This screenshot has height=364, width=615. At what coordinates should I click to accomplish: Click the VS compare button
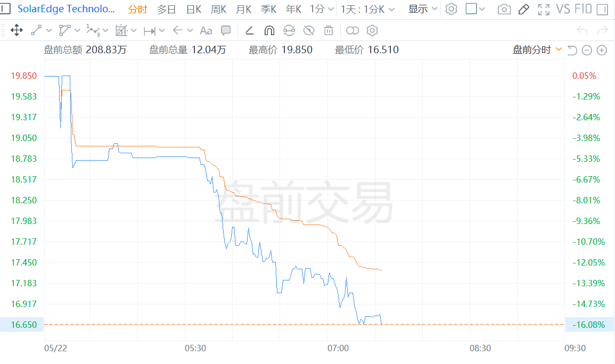[x=562, y=9]
